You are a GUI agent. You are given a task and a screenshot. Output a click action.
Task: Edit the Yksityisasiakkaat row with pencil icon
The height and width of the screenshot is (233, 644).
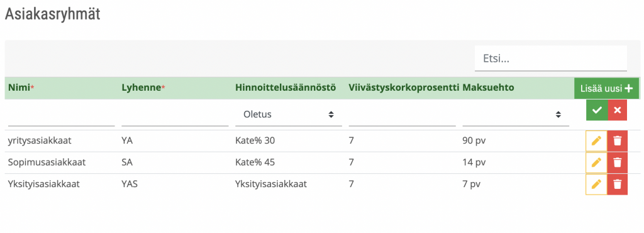click(x=596, y=184)
